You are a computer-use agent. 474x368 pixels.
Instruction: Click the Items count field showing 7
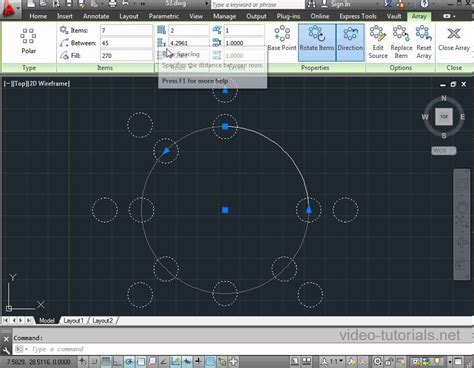tap(126, 30)
